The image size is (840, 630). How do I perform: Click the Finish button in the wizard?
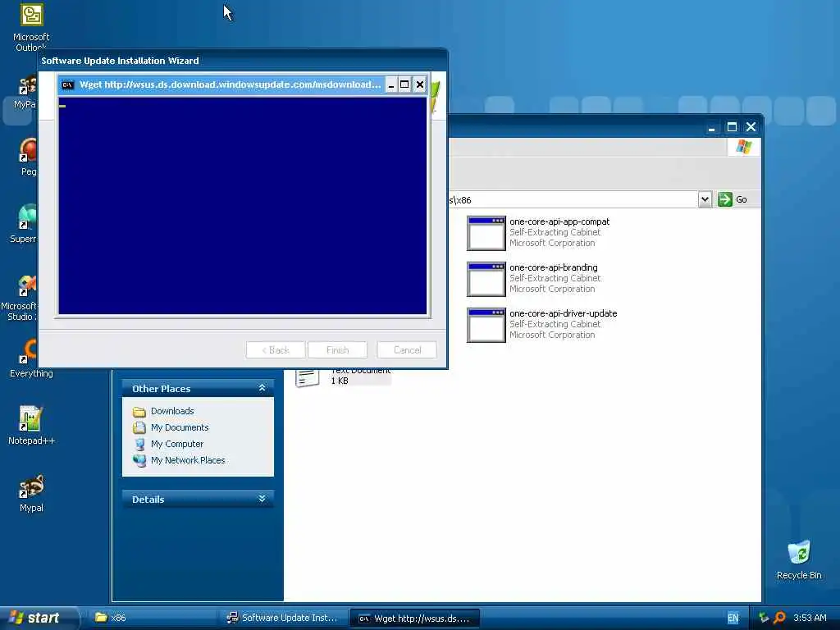coord(337,349)
